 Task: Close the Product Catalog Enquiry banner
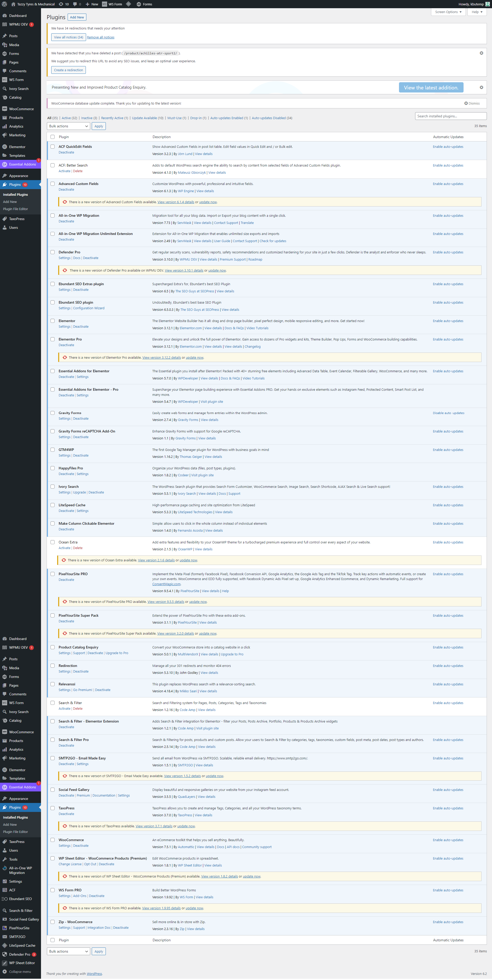[x=481, y=88]
